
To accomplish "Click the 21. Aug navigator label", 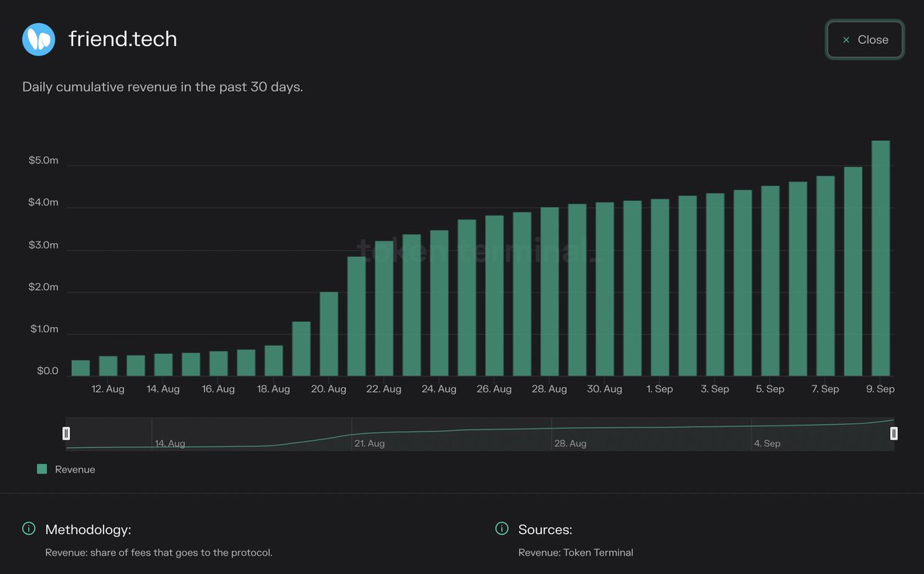I will (370, 443).
